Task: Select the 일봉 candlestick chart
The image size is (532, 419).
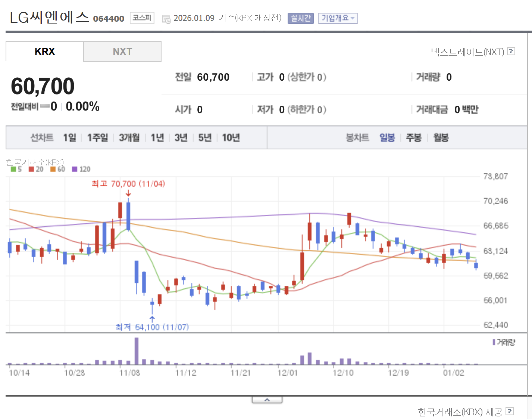Action: pos(387,138)
